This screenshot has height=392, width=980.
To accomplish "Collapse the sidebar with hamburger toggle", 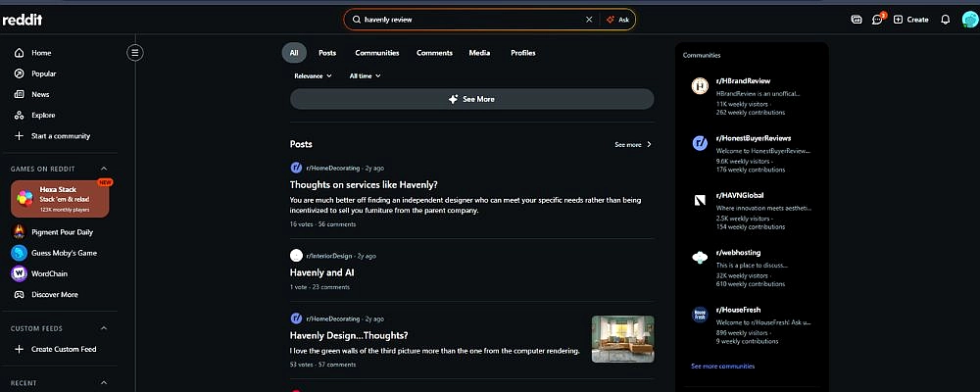I will click(135, 53).
